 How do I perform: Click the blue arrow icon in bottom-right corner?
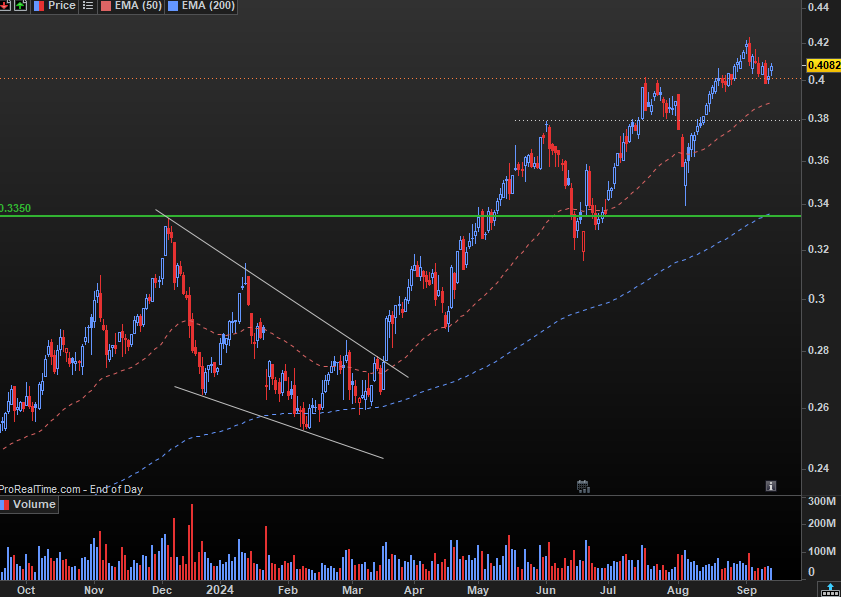(x=830, y=589)
